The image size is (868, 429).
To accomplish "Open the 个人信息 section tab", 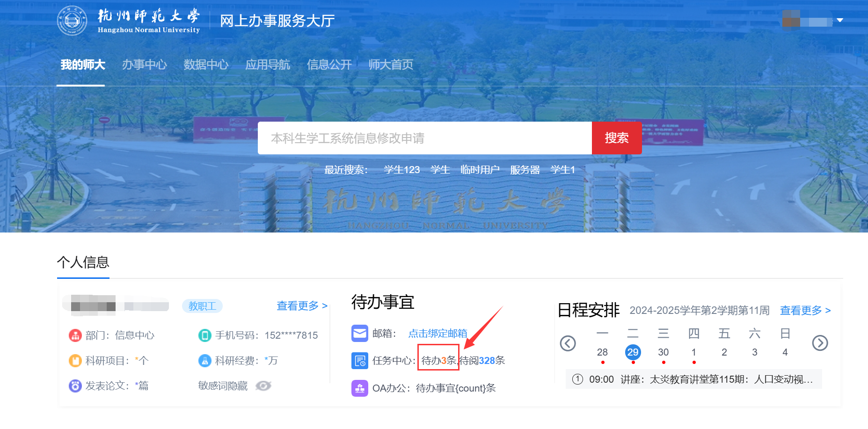I will [83, 262].
